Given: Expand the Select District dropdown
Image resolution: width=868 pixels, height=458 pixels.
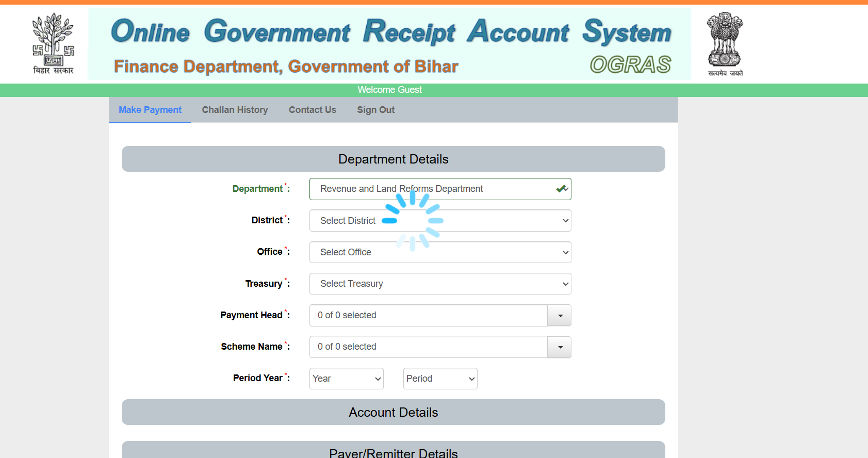Looking at the screenshot, I should 440,221.
